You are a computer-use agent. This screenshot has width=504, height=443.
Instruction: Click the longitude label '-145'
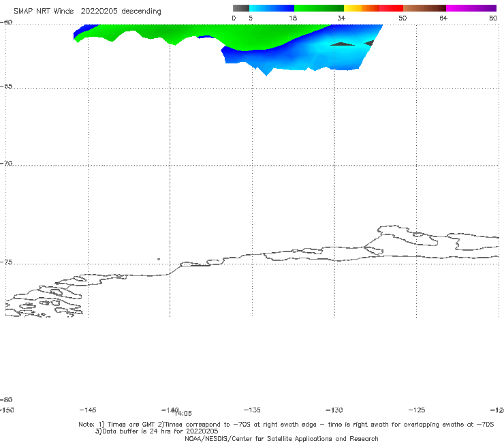pos(88,410)
